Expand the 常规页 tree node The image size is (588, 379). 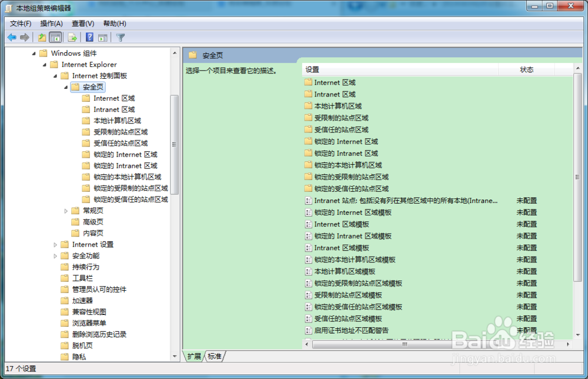(66, 211)
